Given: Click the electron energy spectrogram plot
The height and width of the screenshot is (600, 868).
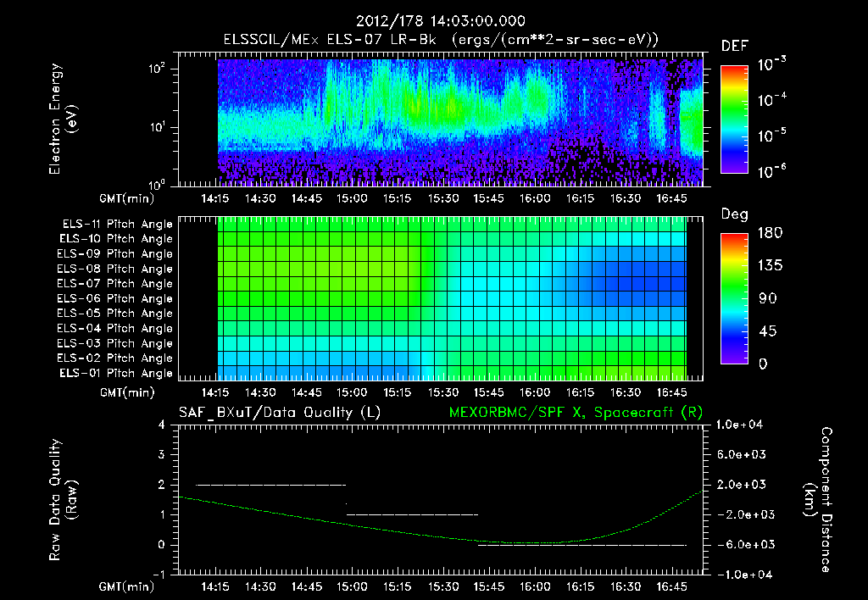Looking at the screenshot, I should pyautogui.click(x=441, y=119).
